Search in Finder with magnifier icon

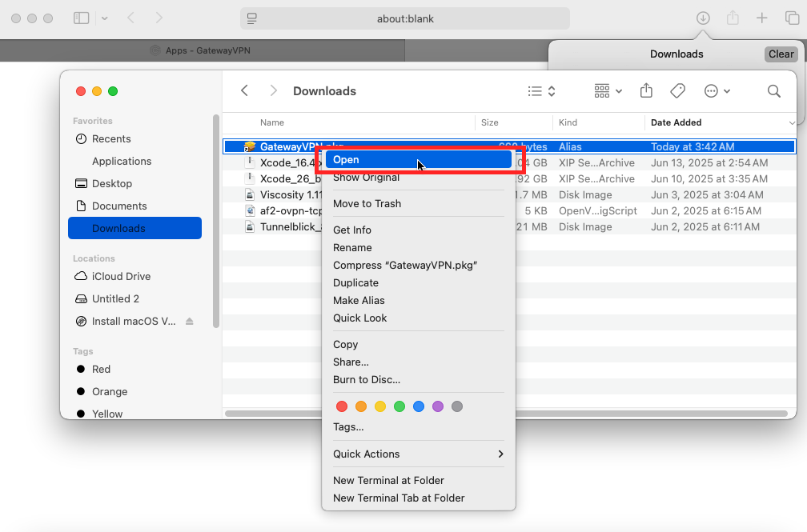pos(774,91)
